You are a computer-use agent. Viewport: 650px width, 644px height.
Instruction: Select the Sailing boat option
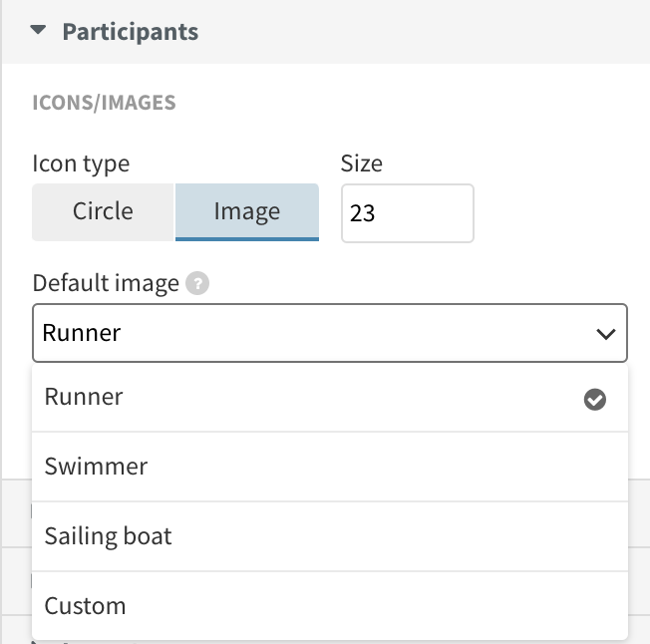click(x=330, y=536)
